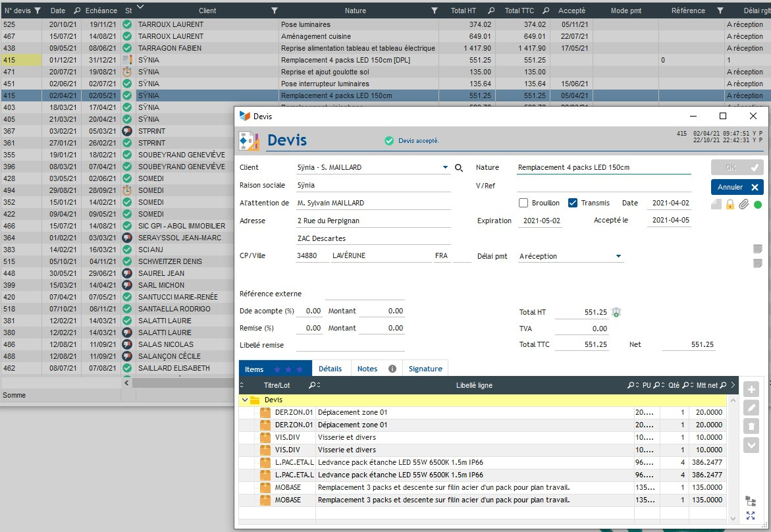Screen dimensions: 771x532
Task: Uncheck the Transmis checkbox
Action: coord(572,203)
